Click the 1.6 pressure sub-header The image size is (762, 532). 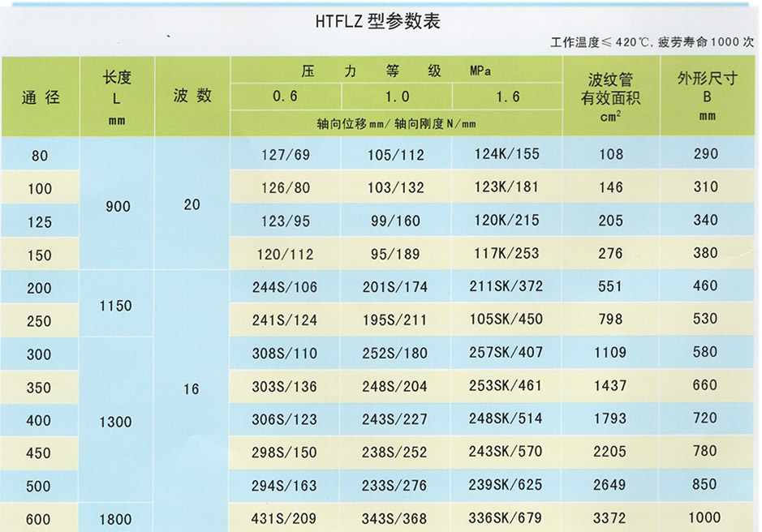tap(507, 97)
